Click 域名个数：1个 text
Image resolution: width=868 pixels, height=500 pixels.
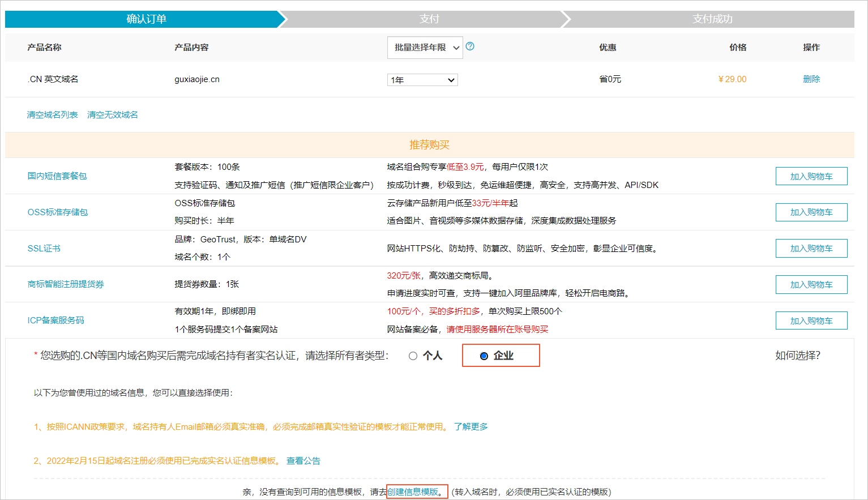203,257
